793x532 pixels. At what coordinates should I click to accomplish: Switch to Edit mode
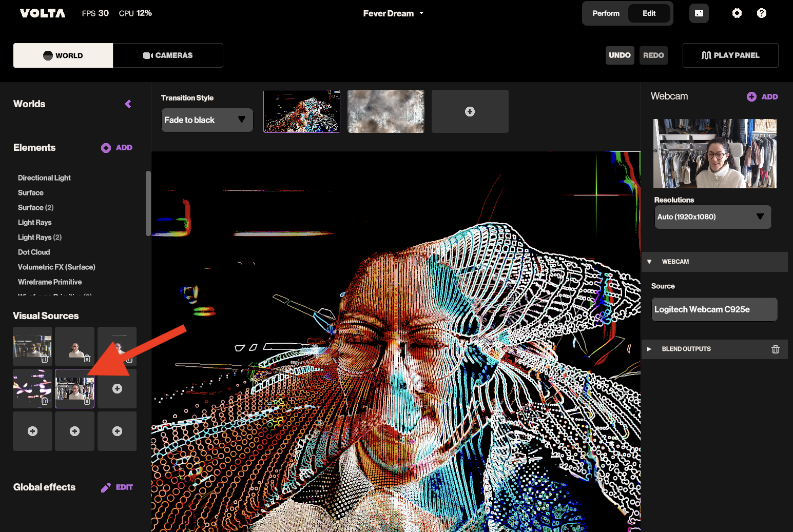649,13
